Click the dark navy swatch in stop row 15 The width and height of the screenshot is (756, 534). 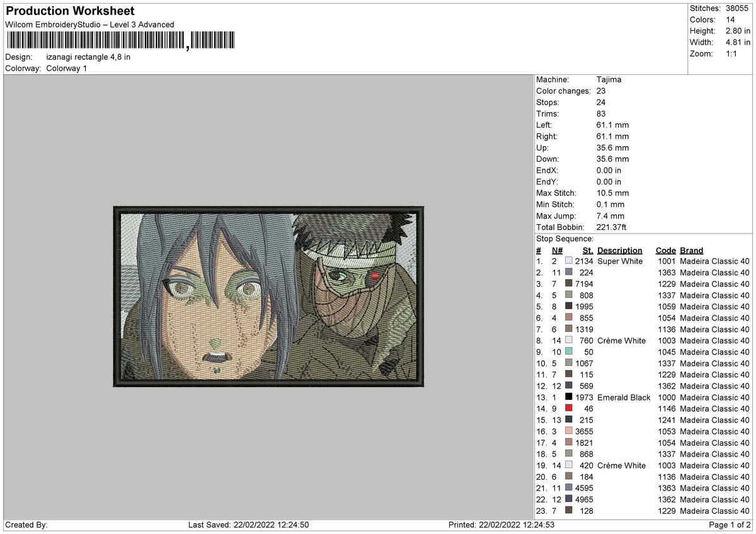point(569,420)
